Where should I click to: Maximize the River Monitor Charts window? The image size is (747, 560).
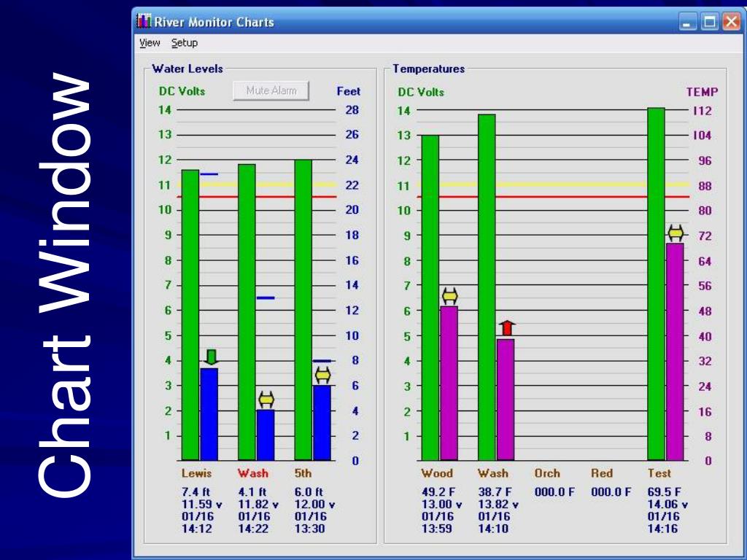(708, 23)
